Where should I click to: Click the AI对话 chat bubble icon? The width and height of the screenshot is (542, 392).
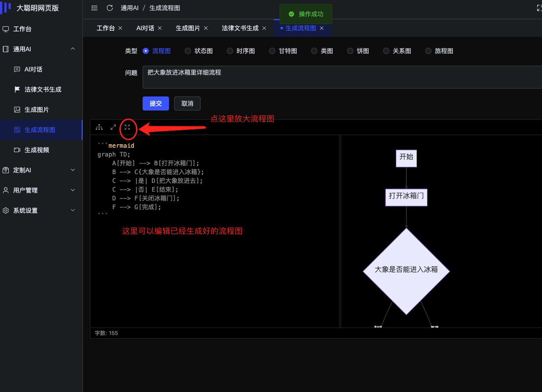[17, 69]
